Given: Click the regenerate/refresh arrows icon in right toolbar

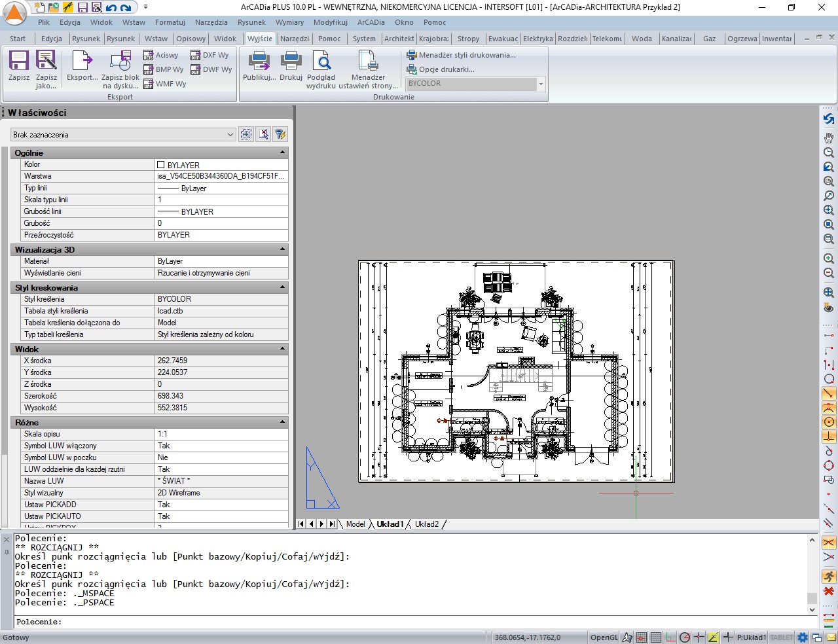Looking at the screenshot, I should [829, 118].
